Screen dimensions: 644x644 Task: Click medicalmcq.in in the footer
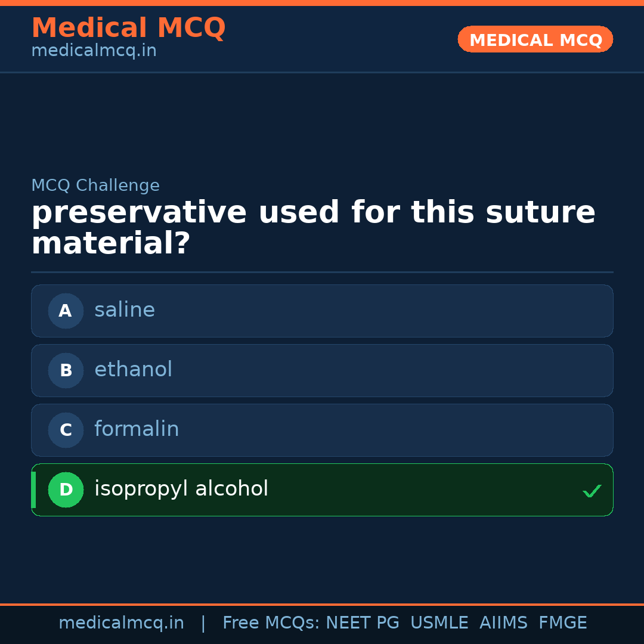[x=122, y=623]
